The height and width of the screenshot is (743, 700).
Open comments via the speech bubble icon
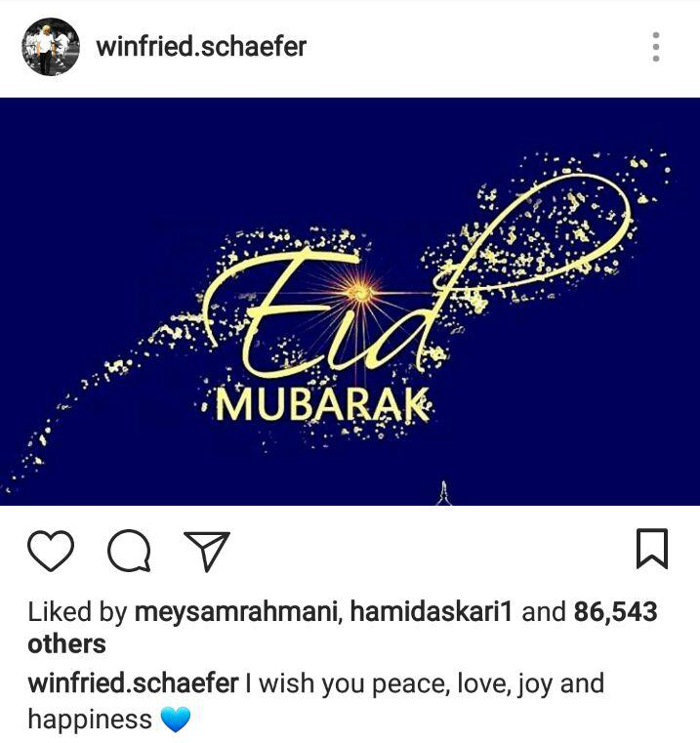tap(129, 550)
